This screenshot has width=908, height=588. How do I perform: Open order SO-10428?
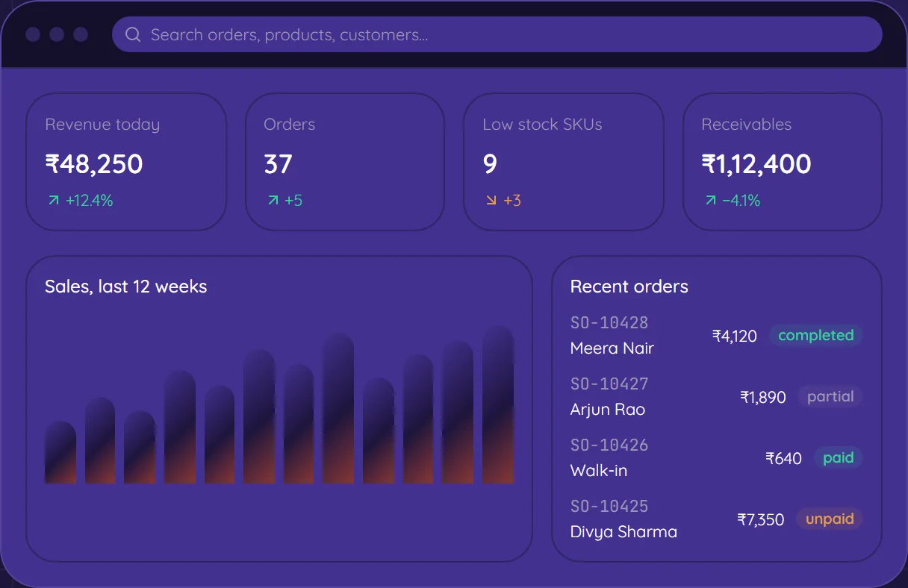pos(609,322)
